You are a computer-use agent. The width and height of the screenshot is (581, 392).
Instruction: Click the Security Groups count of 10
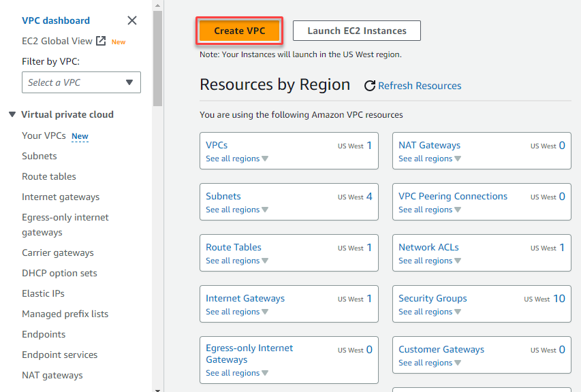coord(559,298)
